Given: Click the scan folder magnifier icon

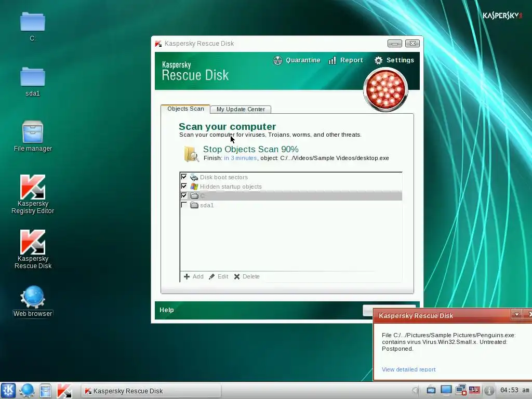Looking at the screenshot, I should point(191,154).
